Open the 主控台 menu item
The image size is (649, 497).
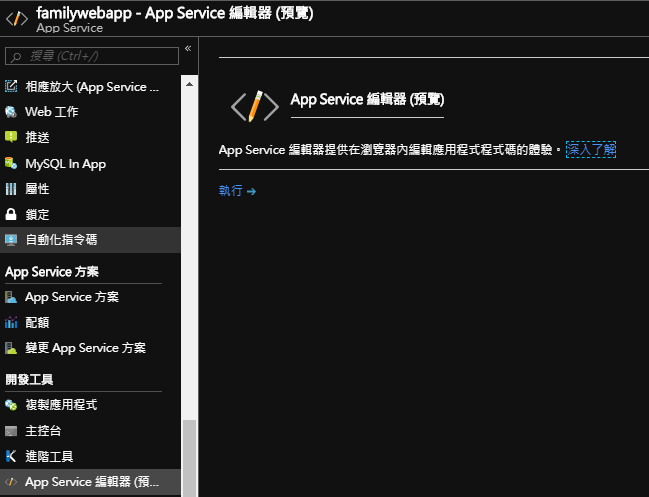pyautogui.click(x=90, y=431)
